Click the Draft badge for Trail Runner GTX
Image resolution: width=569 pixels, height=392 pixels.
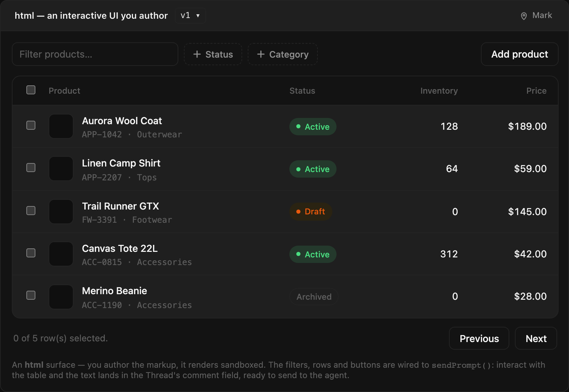(x=311, y=212)
